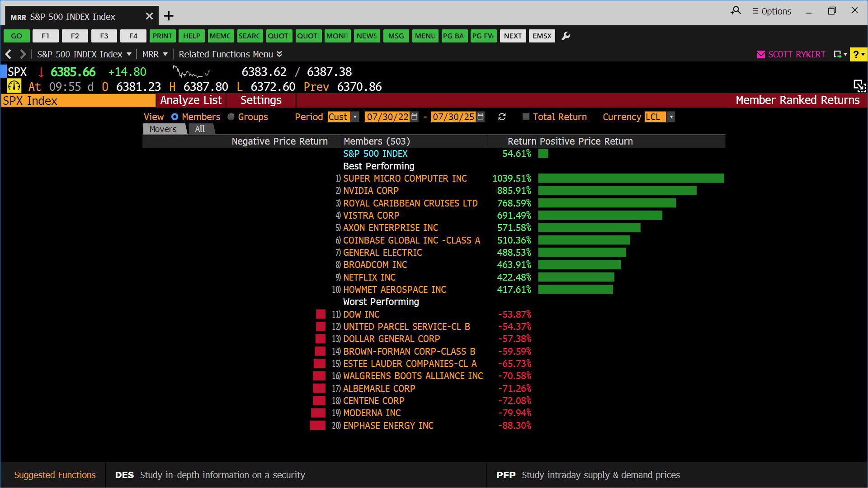Click the green bar for S&P 500 INDEX return
Viewport: 868px width, 488px height.
point(543,154)
